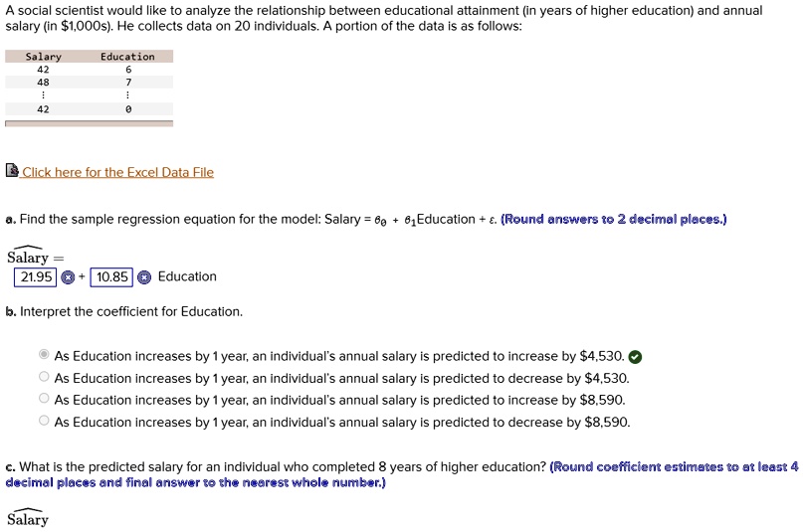803x532 pixels.
Task: Click the Education column header
Action: click(x=127, y=57)
